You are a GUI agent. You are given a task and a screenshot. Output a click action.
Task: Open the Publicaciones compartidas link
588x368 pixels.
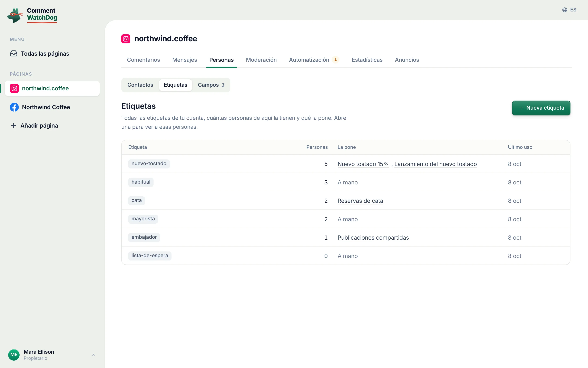click(373, 238)
